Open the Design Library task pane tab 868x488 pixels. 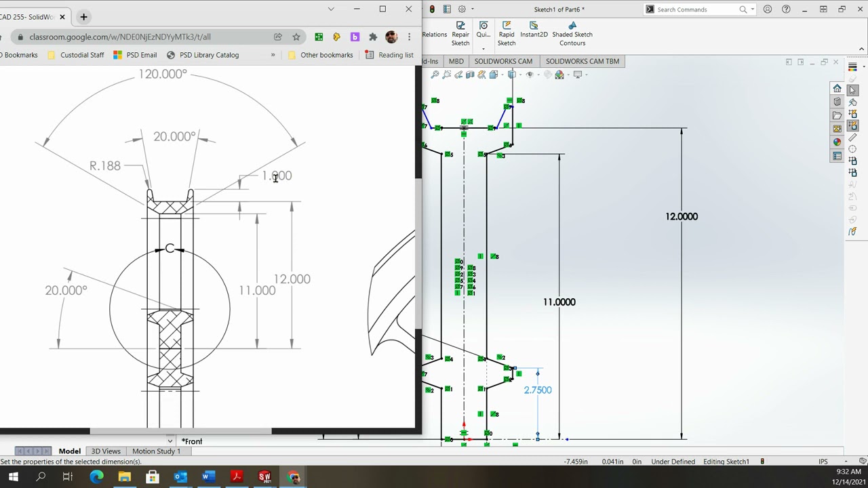[837, 102]
